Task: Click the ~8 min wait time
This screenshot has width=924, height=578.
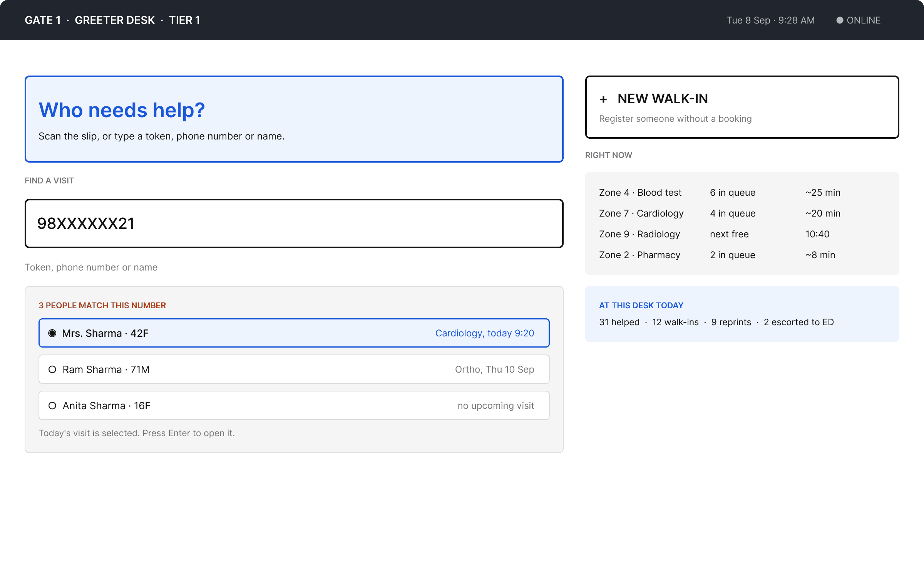Action: tap(820, 255)
